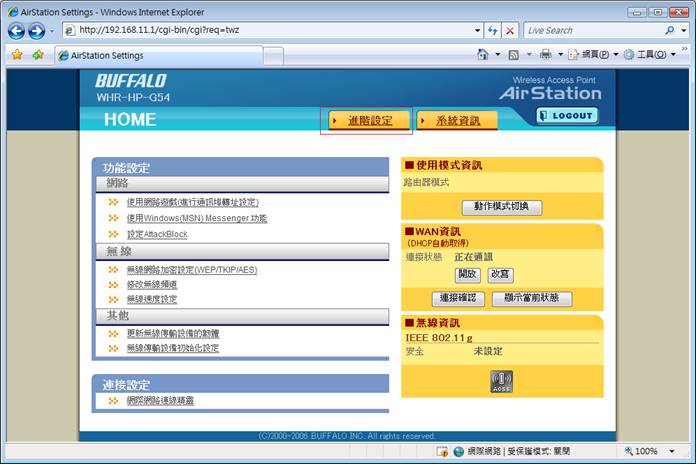Click the AOSS wireless setup icon
This screenshot has width=696, height=464.
point(502,381)
